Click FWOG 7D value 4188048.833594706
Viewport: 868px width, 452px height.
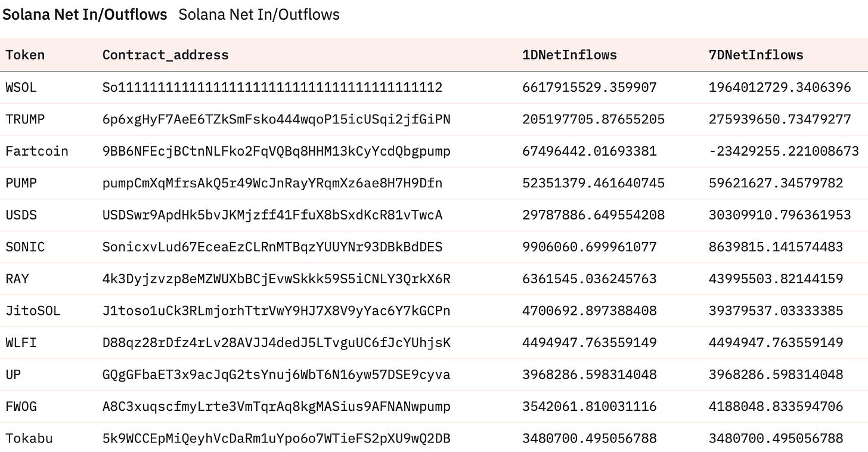776,407
